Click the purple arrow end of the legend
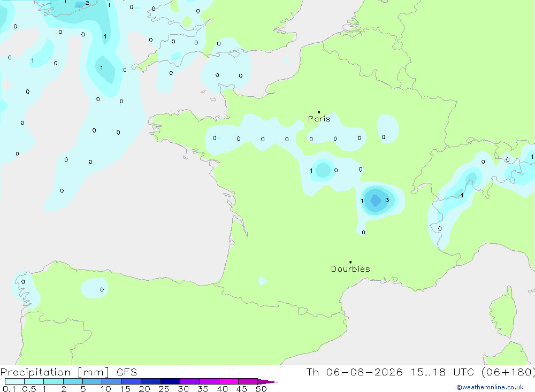535x392 pixels. 267,381
